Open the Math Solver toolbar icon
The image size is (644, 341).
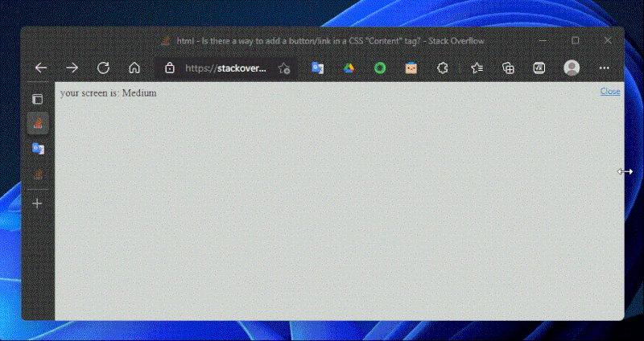click(539, 68)
